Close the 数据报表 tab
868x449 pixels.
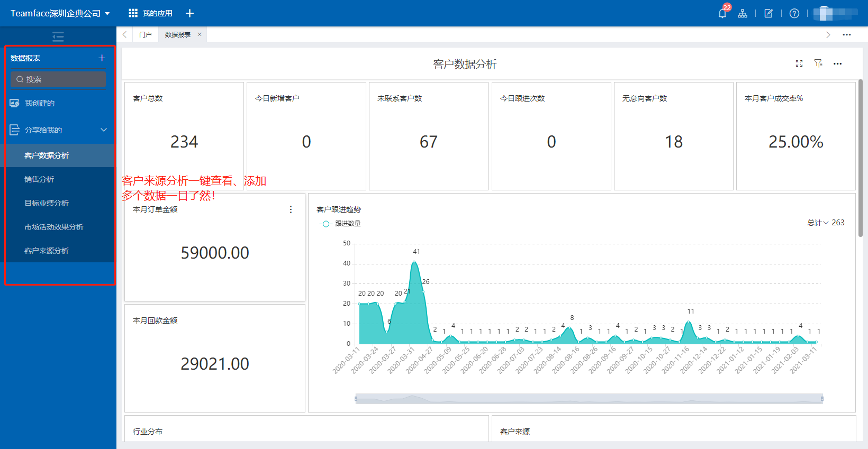tap(200, 34)
